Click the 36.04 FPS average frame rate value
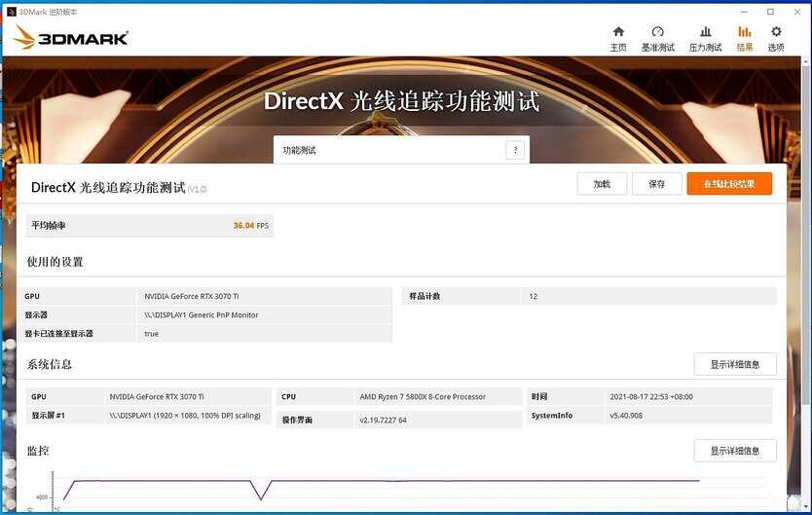The height and width of the screenshot is (515, 812). [x=250, y=226]
